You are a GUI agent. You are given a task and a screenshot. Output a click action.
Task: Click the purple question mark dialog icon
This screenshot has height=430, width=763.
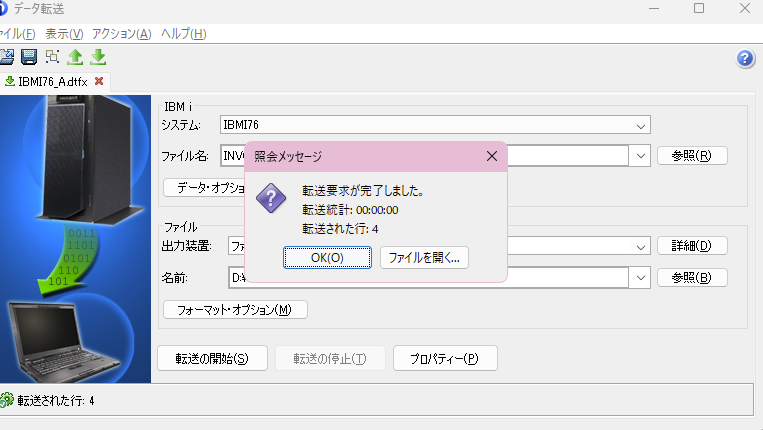pyautogui.click(x=271, y=198)
